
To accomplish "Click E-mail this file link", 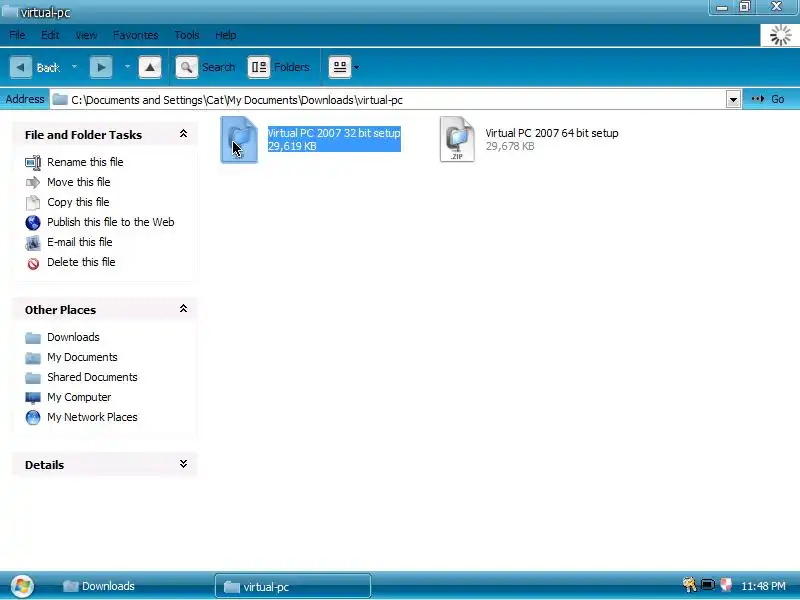I will pos(80,242).
